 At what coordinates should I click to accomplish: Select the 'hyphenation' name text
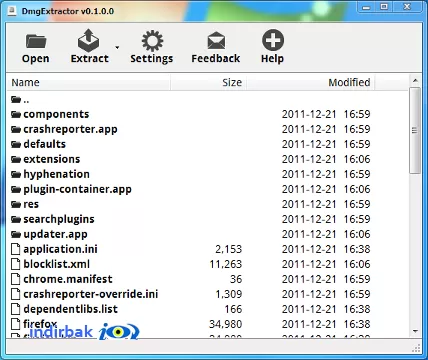click(56, 174)
